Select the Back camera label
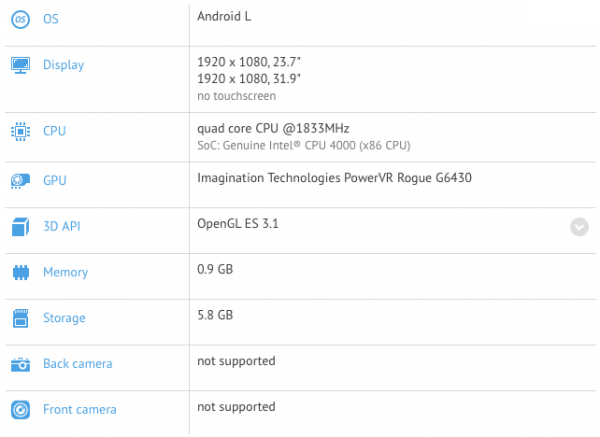 (x=78, y=364)
